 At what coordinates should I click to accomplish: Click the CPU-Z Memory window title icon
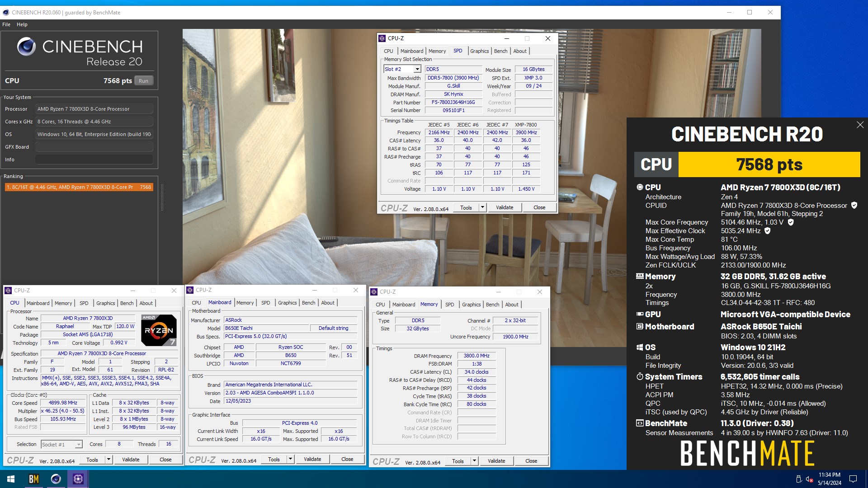[x=374, y=292]
